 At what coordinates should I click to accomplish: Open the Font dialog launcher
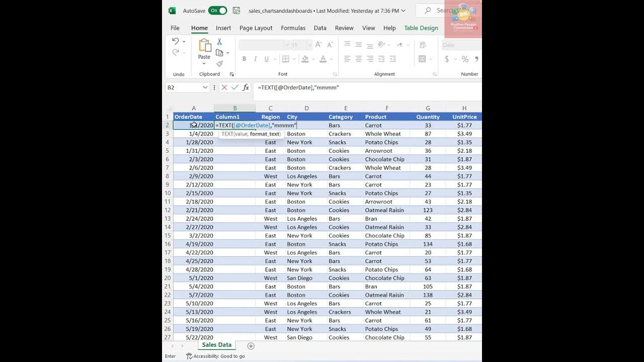[336, 74]
